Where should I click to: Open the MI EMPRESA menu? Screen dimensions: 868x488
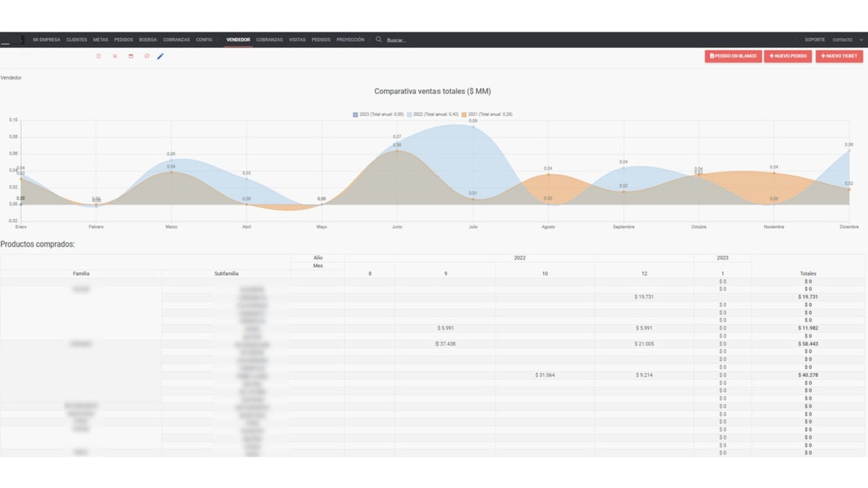[x=47, y=40]
